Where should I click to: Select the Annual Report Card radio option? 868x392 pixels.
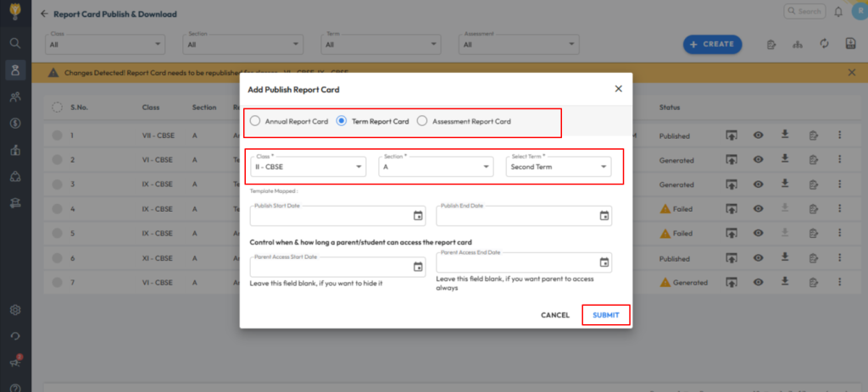coord(255,121)
